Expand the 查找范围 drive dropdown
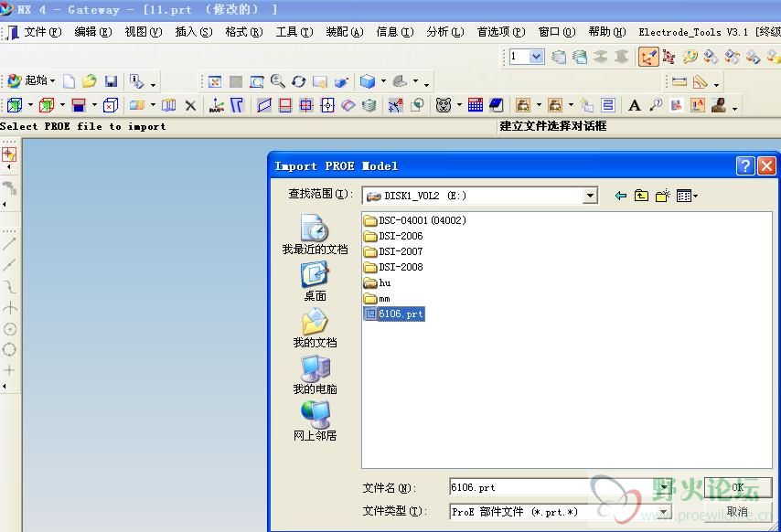 coord(590,196)
